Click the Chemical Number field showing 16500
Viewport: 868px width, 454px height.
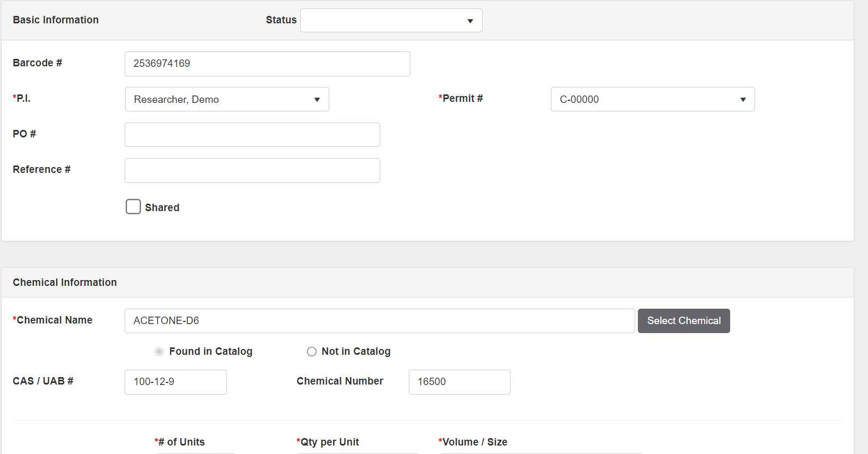click(459, 382)
